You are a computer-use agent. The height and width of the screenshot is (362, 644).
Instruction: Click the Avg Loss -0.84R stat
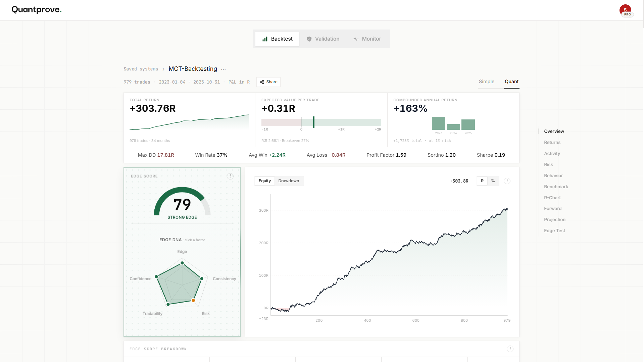coord(326,155)
